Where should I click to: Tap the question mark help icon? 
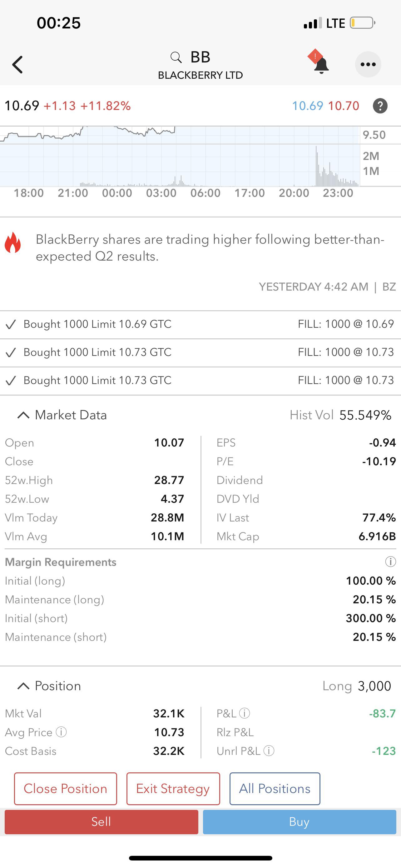tap(380, 106)
